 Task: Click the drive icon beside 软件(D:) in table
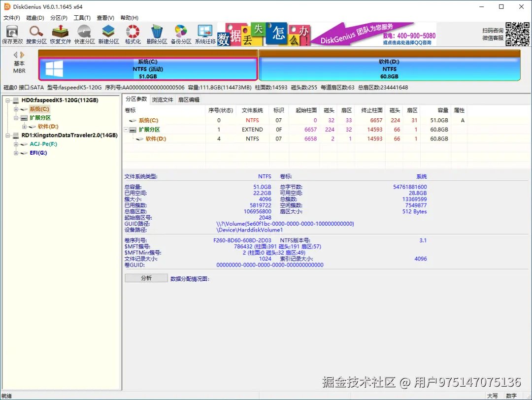(139, 139)
